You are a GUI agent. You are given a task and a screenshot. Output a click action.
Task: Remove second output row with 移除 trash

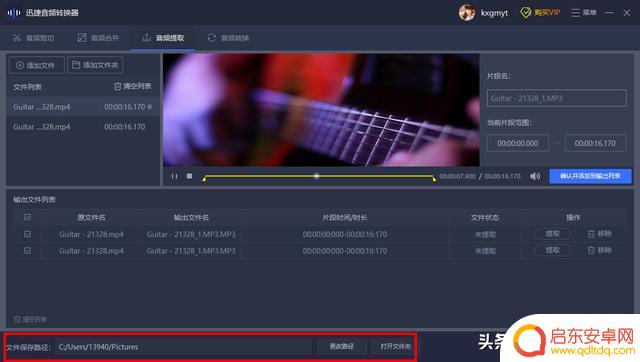pyautogui.click(x=599, y=250)
